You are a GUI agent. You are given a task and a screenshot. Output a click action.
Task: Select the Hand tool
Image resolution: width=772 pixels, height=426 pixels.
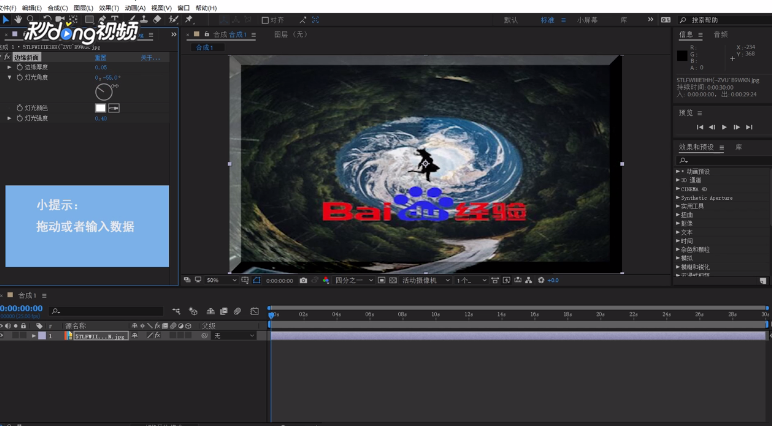coord(18,20)
